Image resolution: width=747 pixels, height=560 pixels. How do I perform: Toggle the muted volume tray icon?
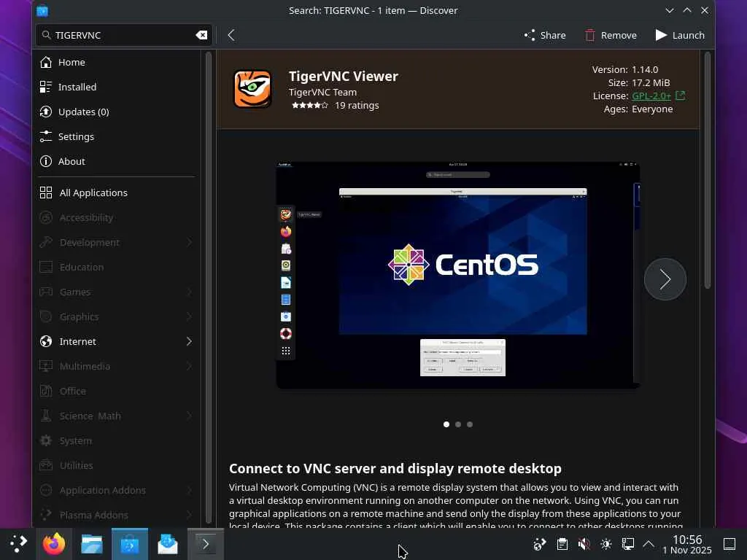tap(584, 544)
